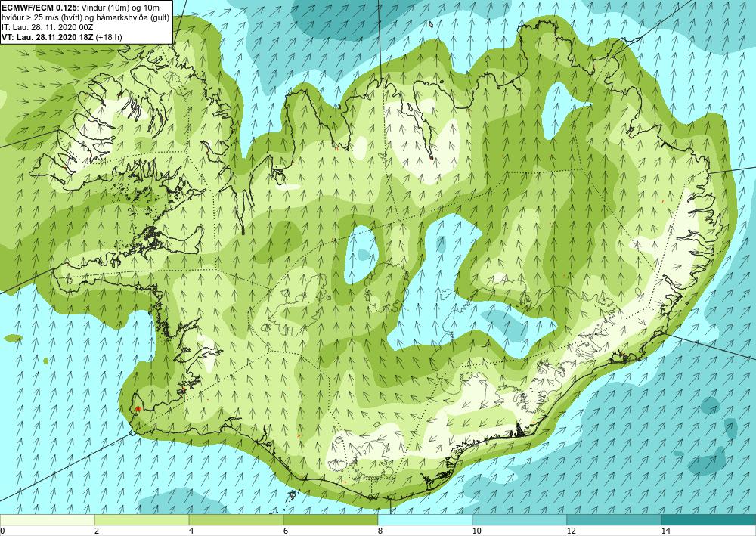Click the darkest teal legend swatch above 14
This screenshot has width=756, height=536.
pos(709,519)
